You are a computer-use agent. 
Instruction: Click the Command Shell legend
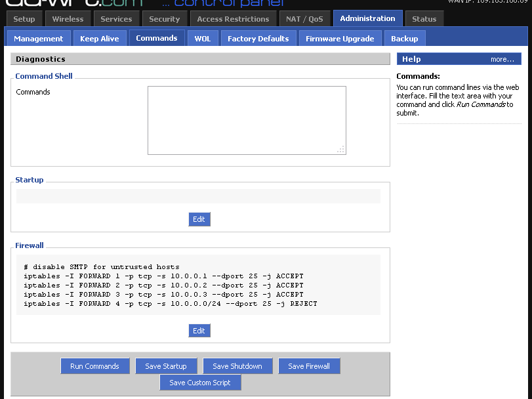point(44,76)
